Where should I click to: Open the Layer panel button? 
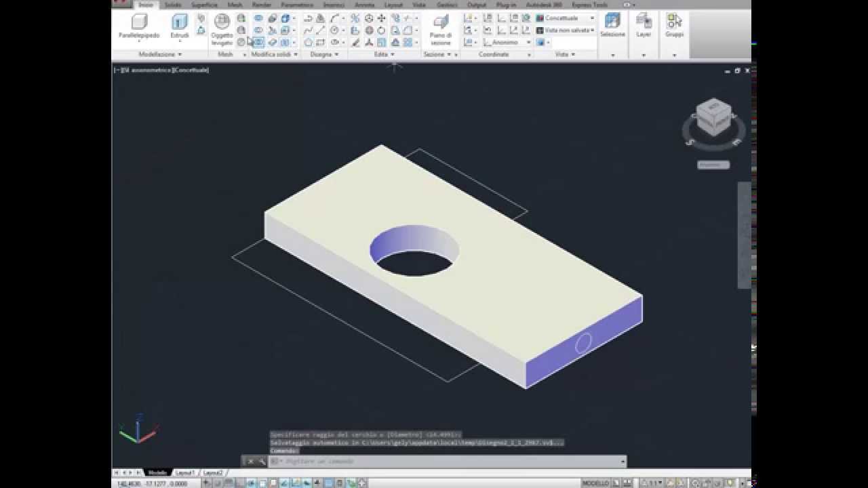(x=644, y=26)
